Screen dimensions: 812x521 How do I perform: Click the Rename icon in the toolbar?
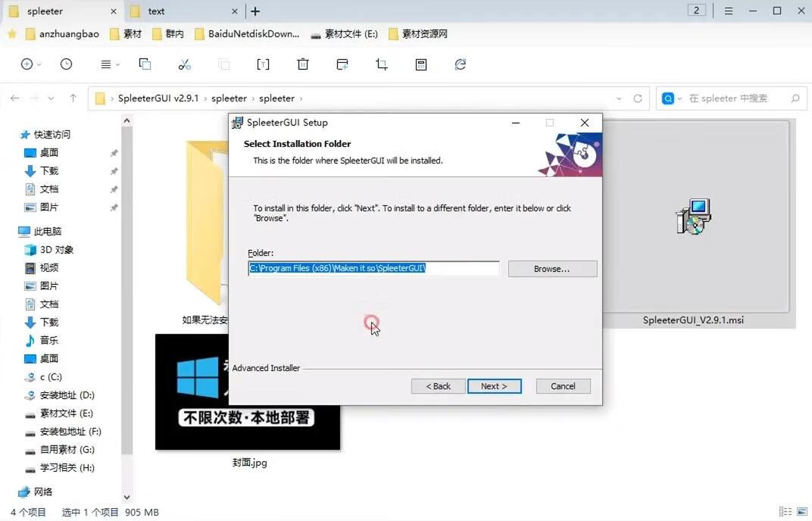point(263,64)
